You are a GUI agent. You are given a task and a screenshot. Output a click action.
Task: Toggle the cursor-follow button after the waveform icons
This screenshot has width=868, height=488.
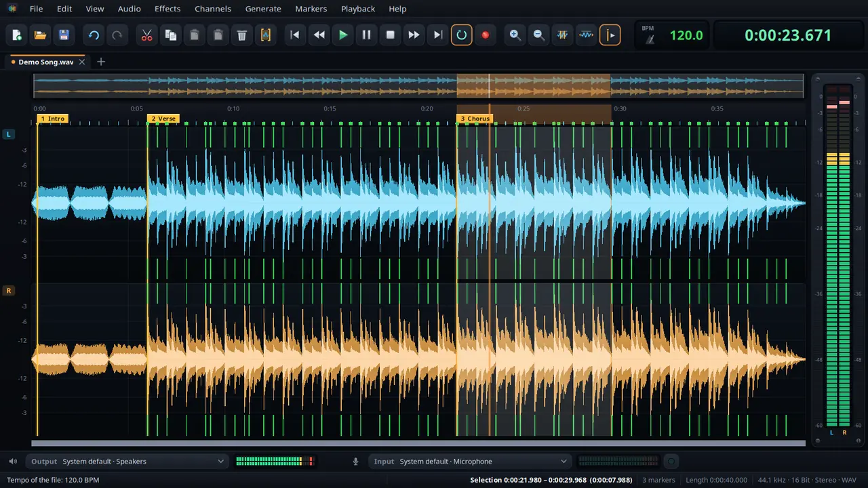coord(610,35)
